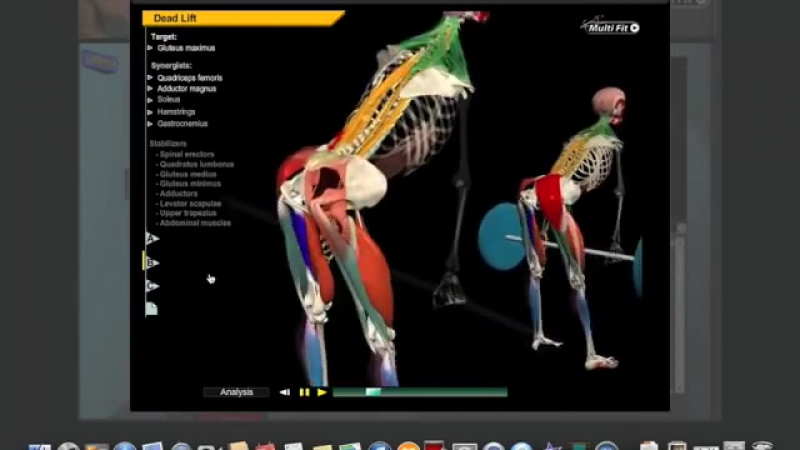
Task: Click the Multi Fit logo
Action: 611,27
